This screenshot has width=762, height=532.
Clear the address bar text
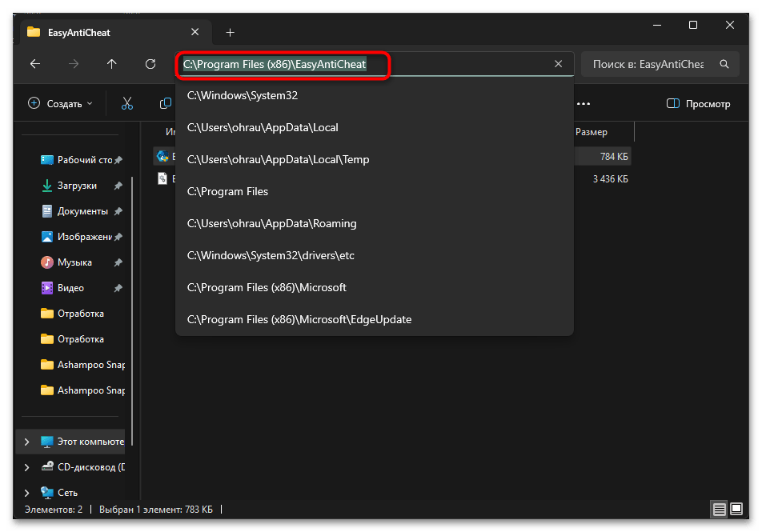559,64
